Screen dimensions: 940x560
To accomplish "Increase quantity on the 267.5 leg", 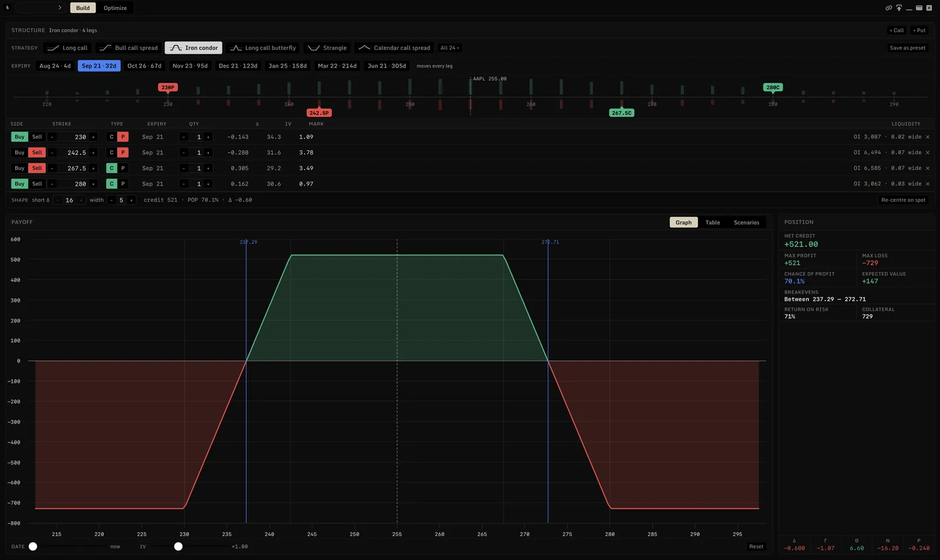I will coord(208,168).
